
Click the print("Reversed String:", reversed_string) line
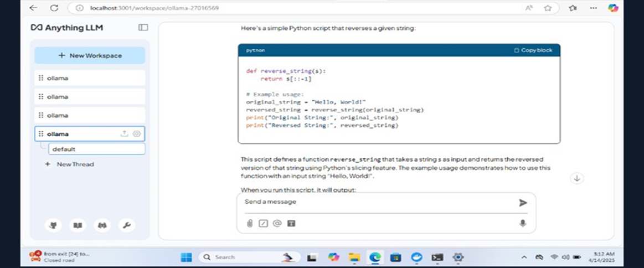tap(322, 126)
